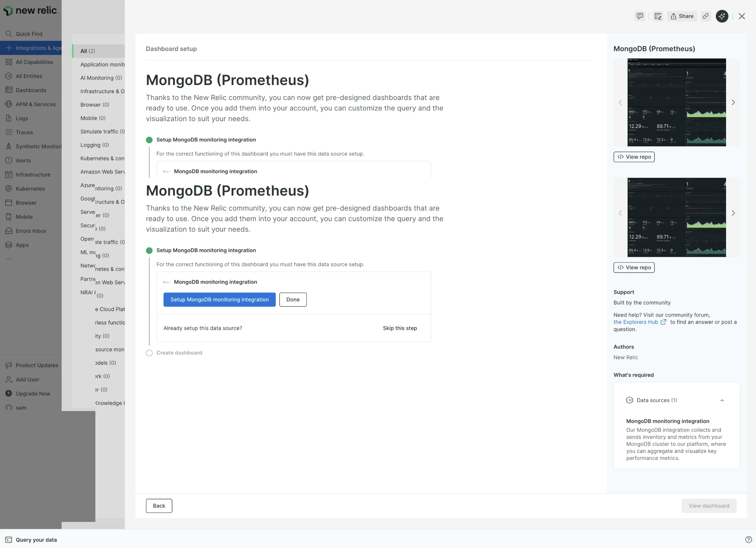Screen dimensions: 756x548
Task: Click Add User in sidebar
Action: 22,380
